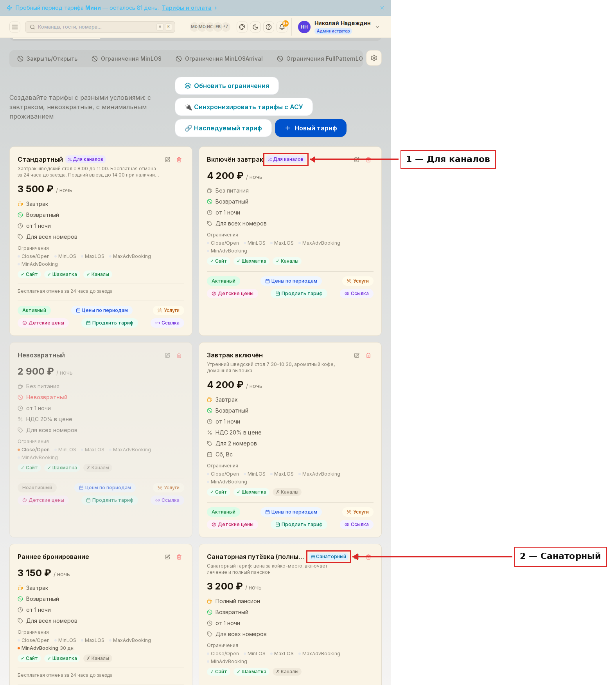This screenshot has height=685, width=616.
Task: Edit the Завтрак включён tariff
Action: click(357, 355)
